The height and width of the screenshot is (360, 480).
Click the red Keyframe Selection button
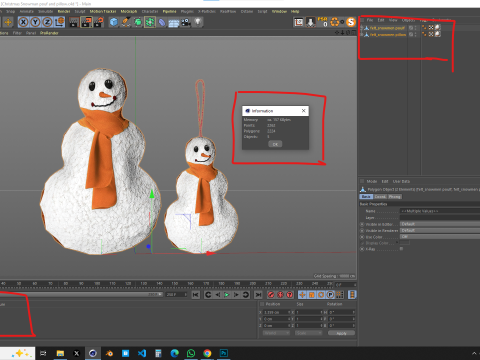(290, 295)
